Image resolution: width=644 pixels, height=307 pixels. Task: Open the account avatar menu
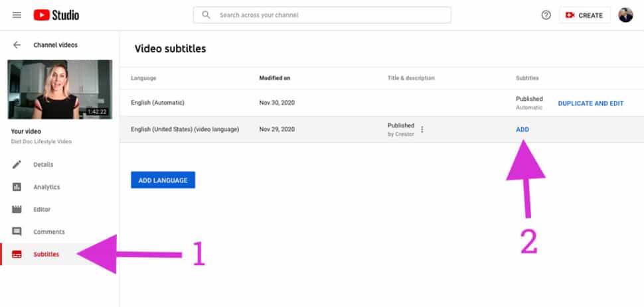point(625,15)
